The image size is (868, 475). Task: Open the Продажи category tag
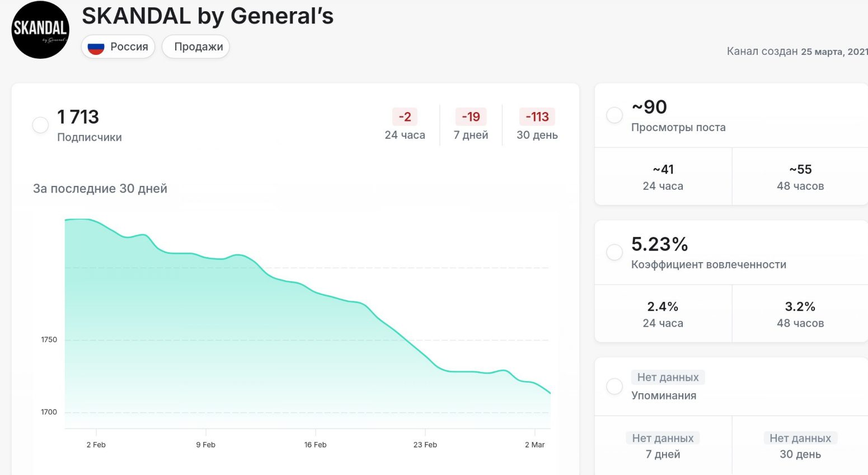198,46
